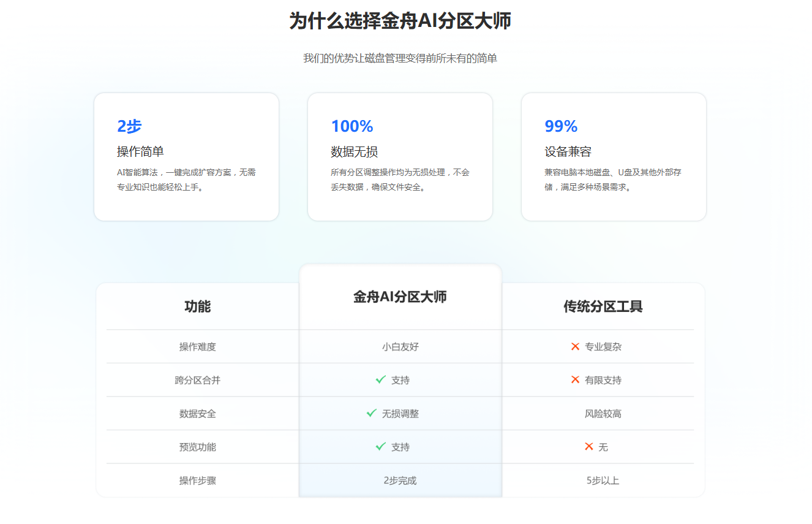Click the 支持 text in the 预览功能 row

pyautogui.click(x=400, y=447)
